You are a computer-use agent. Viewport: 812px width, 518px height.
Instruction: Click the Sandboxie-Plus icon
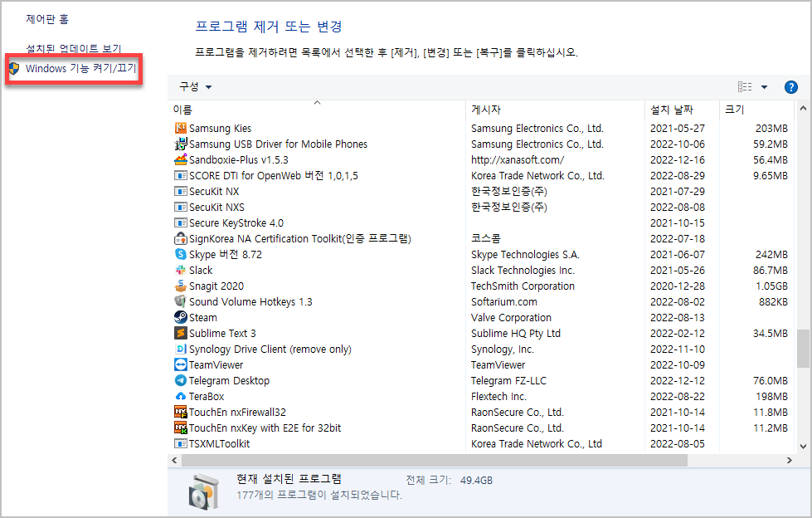pos(180,159)
